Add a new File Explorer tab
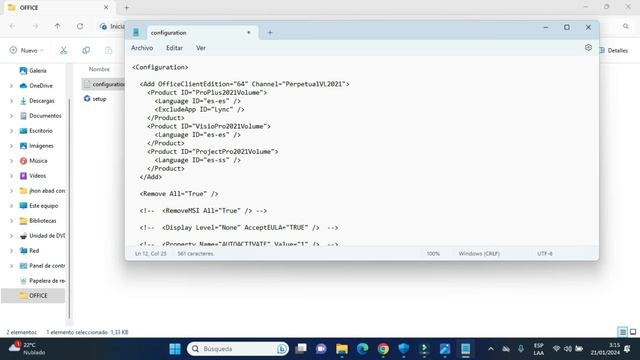Image resolution: width=640 pixels, height=360 pixels. pos(127,7)
